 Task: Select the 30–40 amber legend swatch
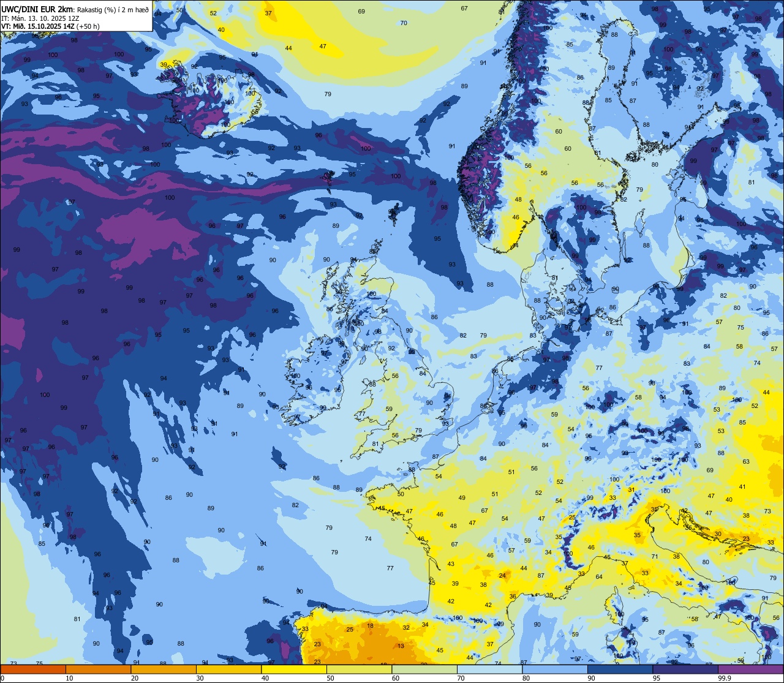[228, 669]
